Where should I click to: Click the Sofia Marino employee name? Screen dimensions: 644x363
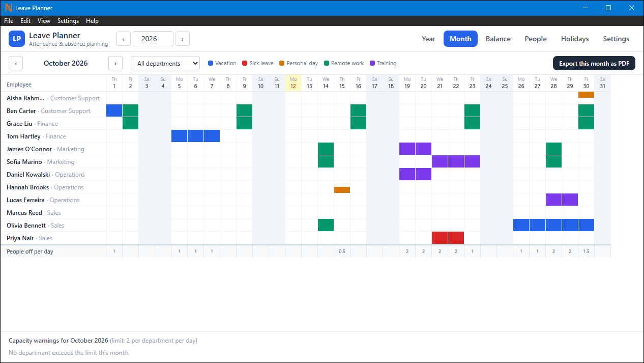tap(24, 162)
